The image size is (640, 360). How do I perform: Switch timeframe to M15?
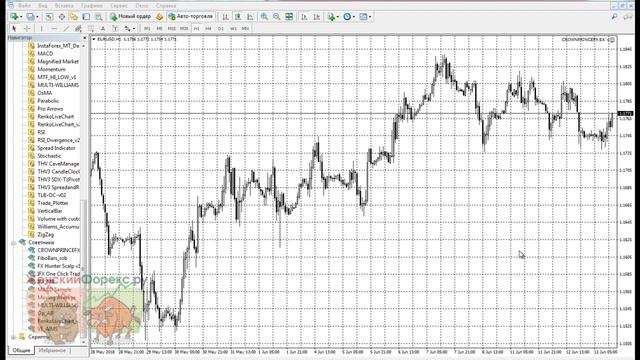click(171, 29)
